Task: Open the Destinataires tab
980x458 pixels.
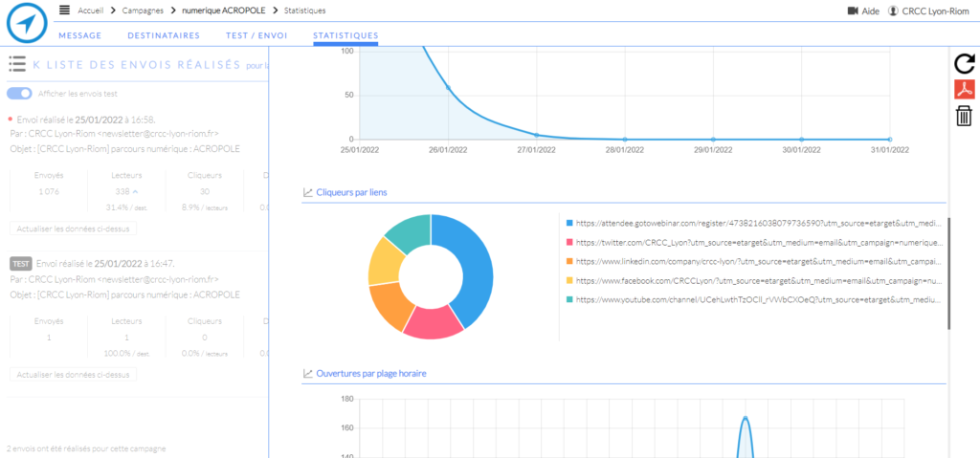Action: 163,35
